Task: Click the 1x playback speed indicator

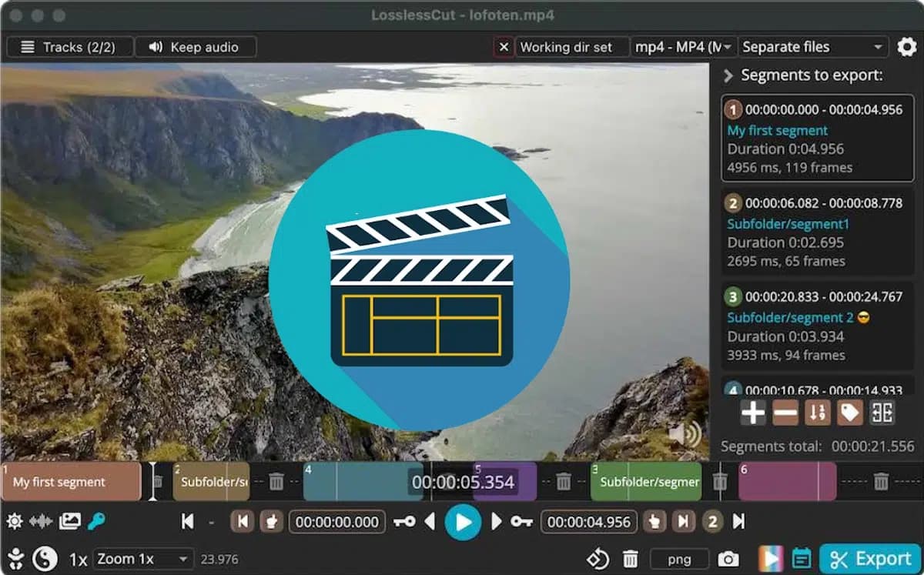Action: (78, 559)
